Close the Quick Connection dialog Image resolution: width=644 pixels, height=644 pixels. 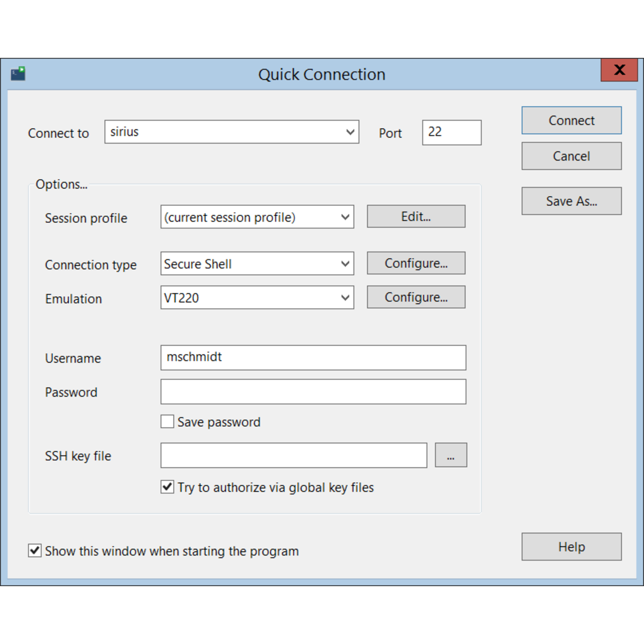point(619,70)
